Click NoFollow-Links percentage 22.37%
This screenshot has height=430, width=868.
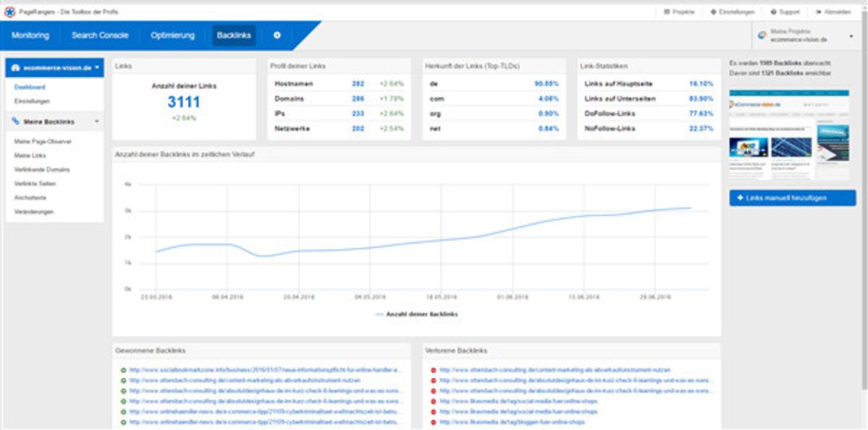click(x=702, y=128)
